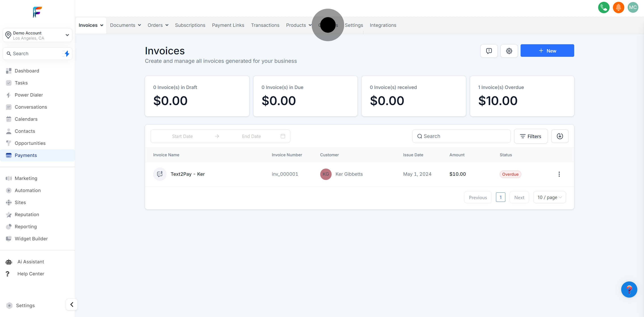Image resolution: width=644 pixels, height=317 pixels.
Task: Click the invoice settings gear icon
Action: (x=509, y=51)
